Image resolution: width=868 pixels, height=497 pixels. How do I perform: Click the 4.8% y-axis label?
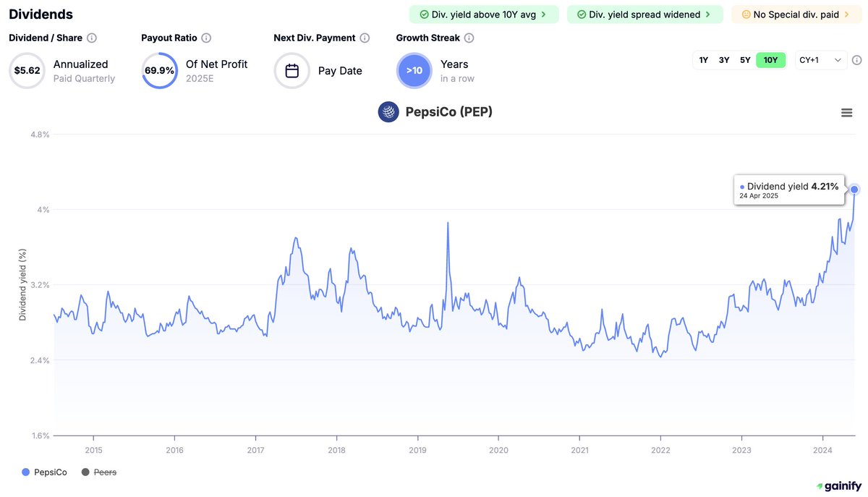[x=40, y=135]
